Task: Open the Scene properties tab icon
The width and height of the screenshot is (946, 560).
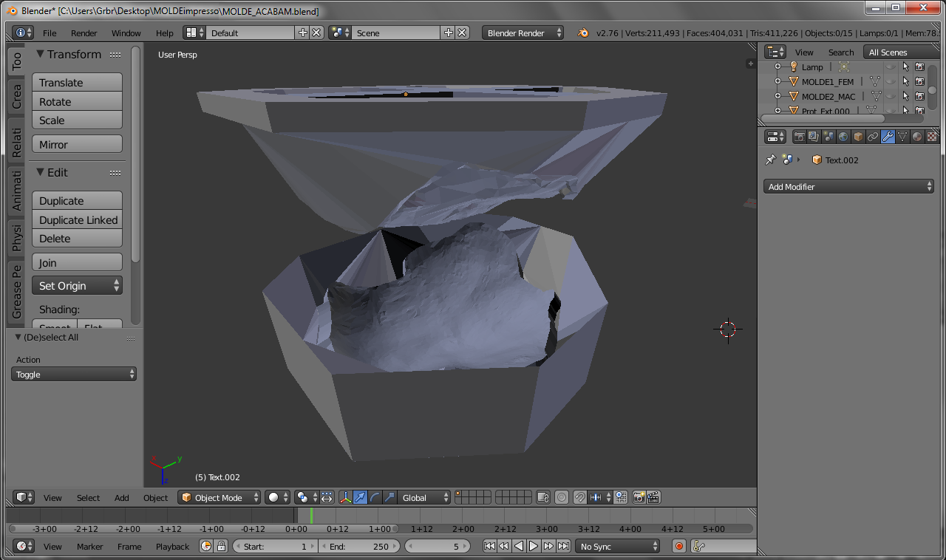Action: point(828,137)
